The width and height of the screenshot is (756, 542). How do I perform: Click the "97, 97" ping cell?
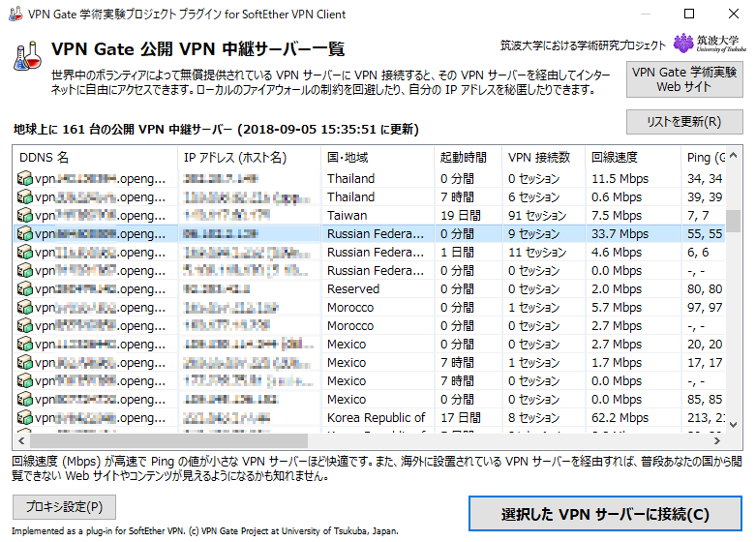[x=705, y=307]
